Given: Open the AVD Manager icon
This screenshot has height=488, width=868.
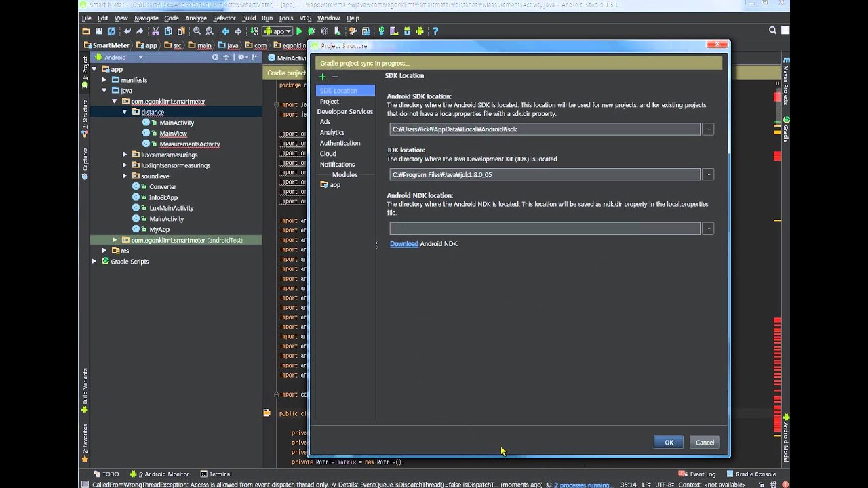Looking at the screenshot, I should coord(394,31).
